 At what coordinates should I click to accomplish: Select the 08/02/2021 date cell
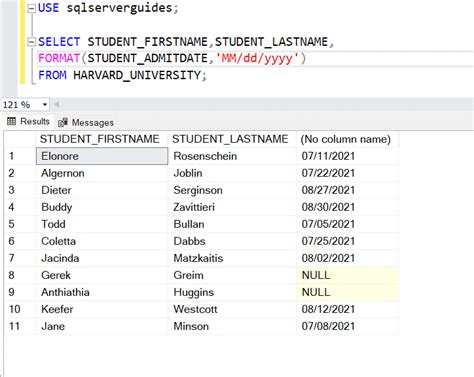click(347, 258)
